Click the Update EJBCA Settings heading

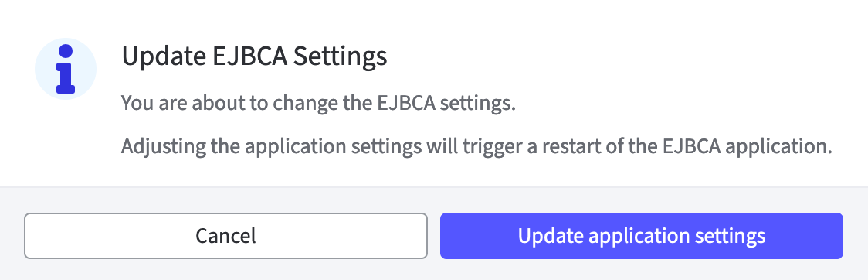[254, 56]
